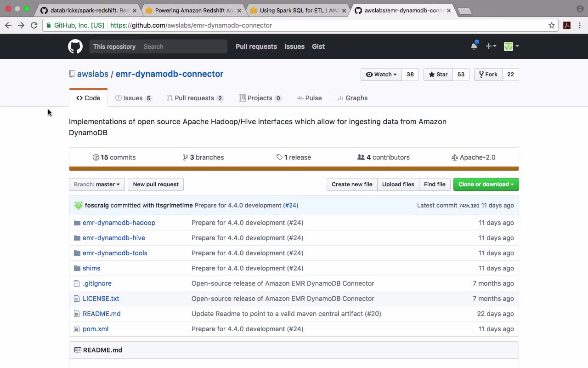Open the Pull requests repository tab

tap(194, 98)
